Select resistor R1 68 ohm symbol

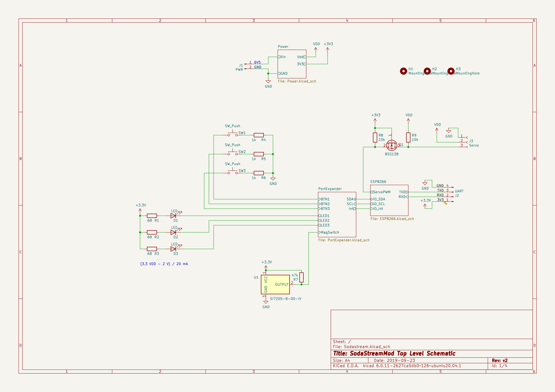coord(152,216)
